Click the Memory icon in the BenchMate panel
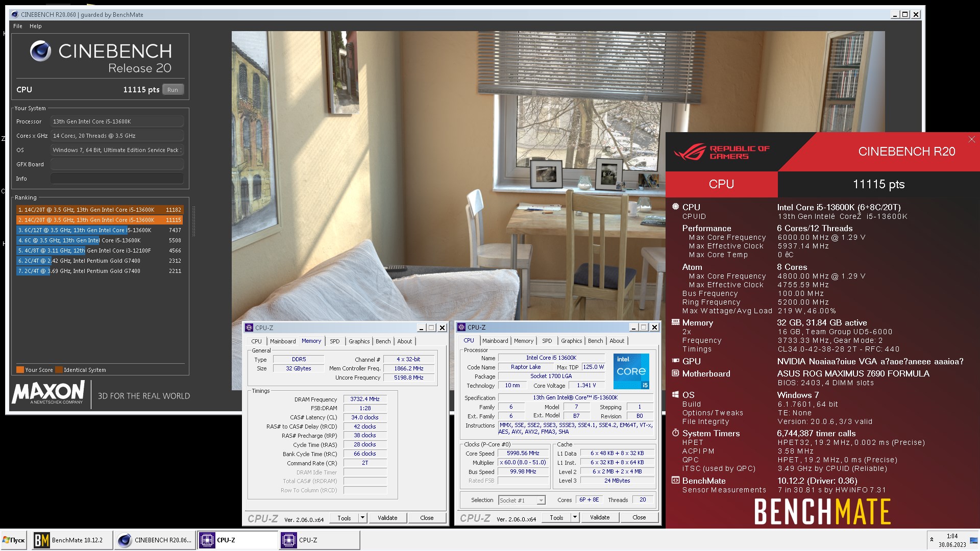The height and width of the screenshot is (551, 980). (x=675, y=322)
